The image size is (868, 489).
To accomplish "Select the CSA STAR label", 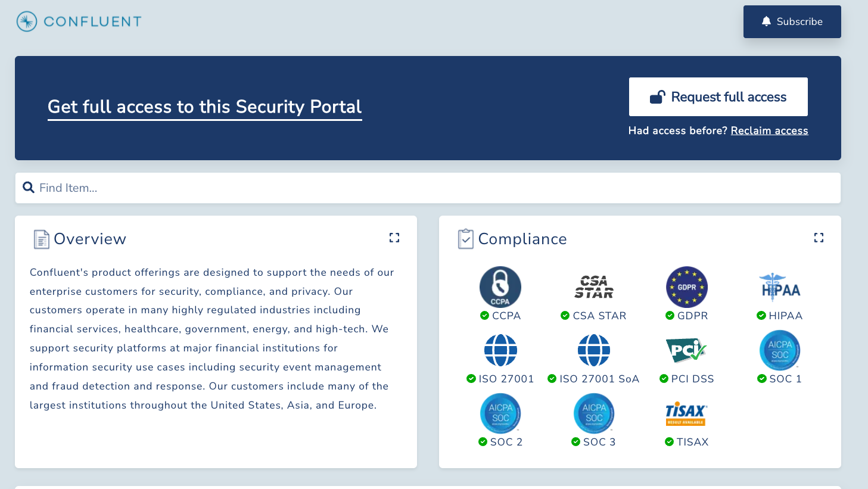I will point(599,316).
